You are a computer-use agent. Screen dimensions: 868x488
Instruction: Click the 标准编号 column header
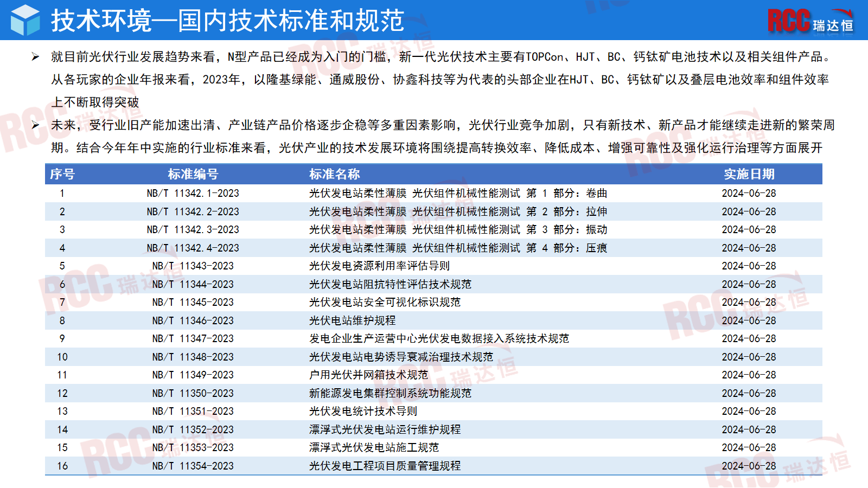[193, 174]
